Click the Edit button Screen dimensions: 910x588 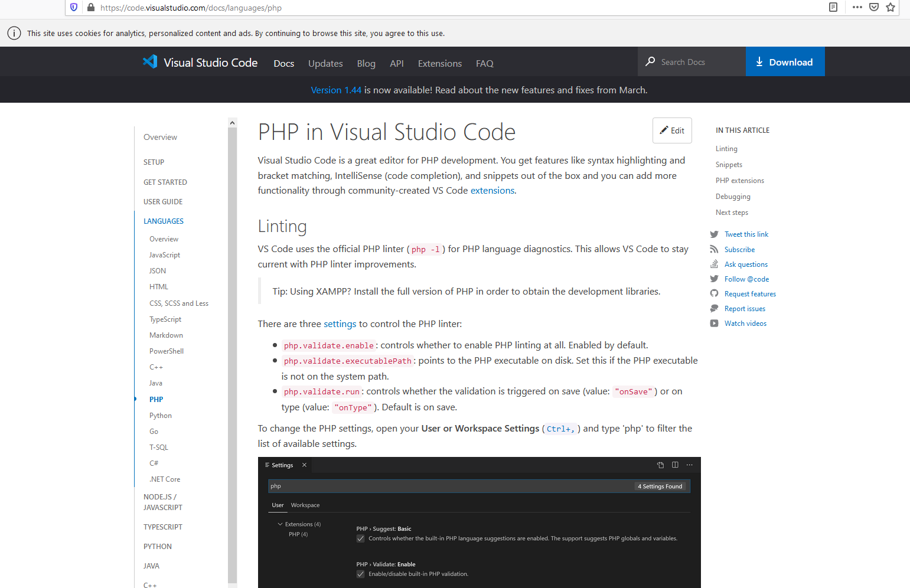click(672, 130)
